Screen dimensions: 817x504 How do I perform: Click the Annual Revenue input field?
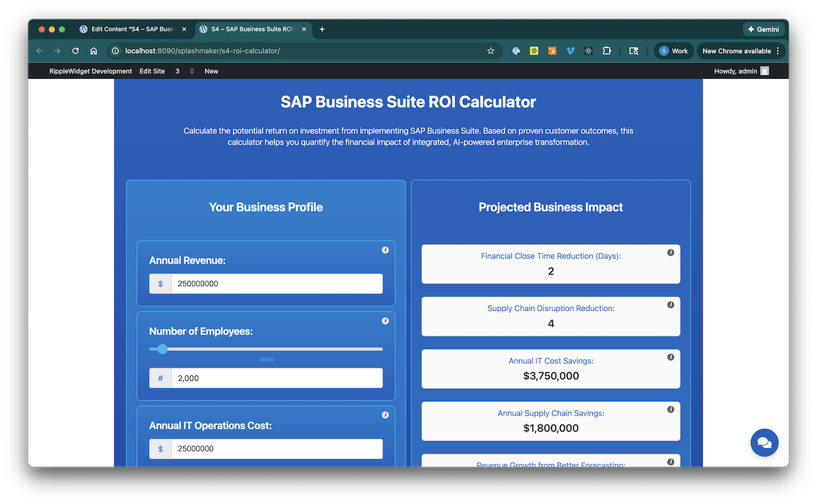[276, 284]
